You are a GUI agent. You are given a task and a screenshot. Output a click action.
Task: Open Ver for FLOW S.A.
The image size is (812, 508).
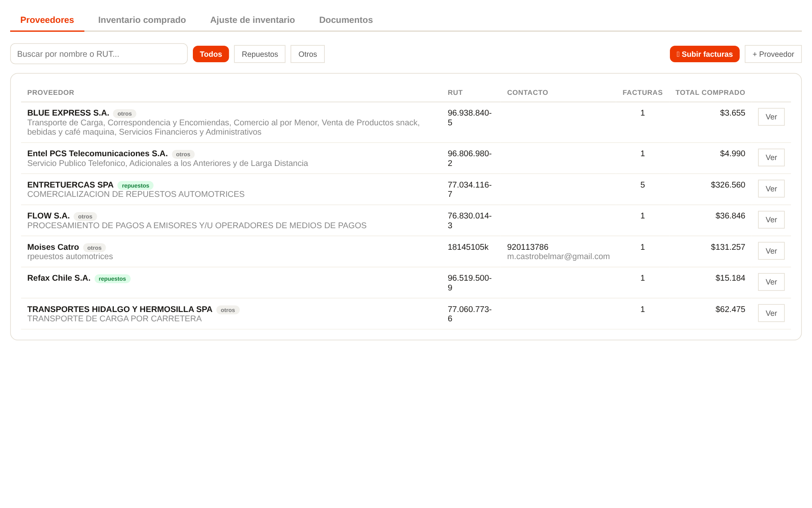point(771,220)
